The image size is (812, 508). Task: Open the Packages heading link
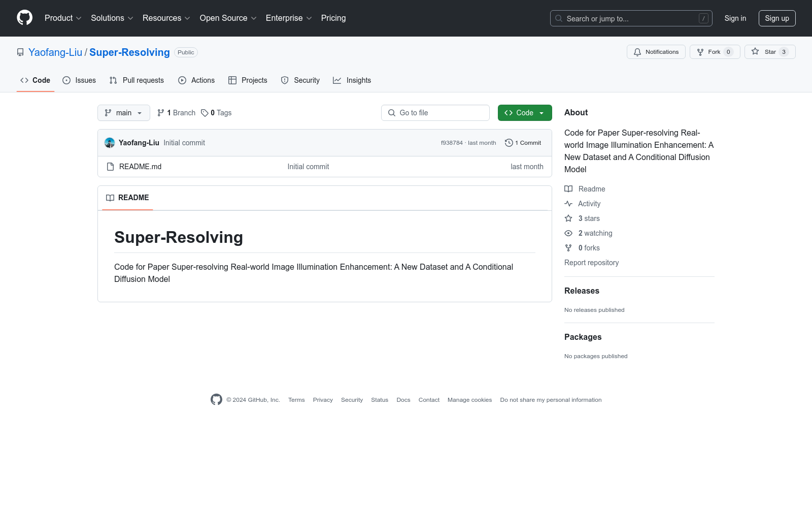coord(583,337)
